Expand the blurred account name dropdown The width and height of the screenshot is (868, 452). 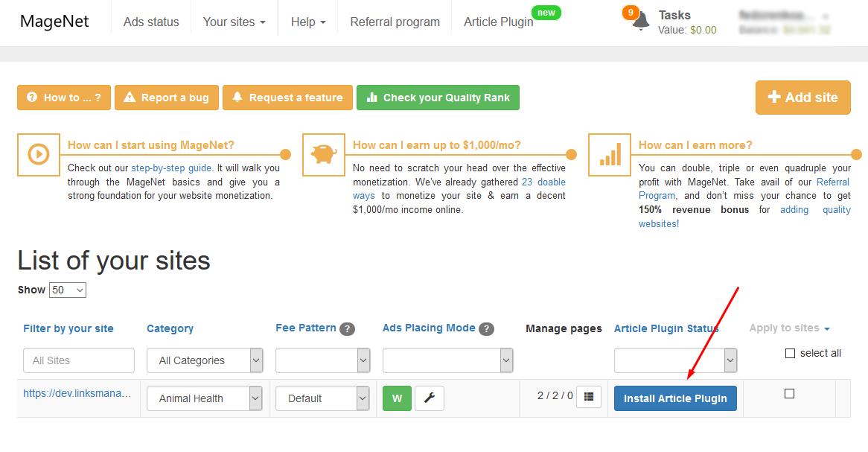(x=784, y=16)
